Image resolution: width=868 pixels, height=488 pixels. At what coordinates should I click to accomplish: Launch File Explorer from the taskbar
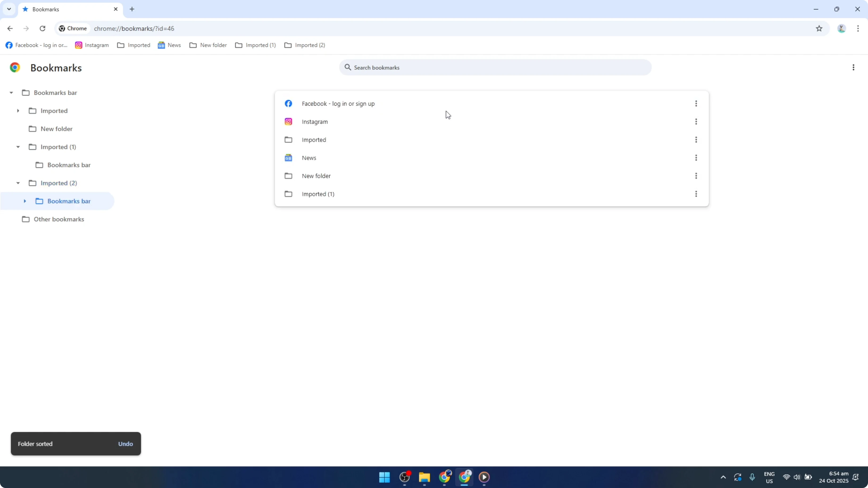pyautogui.click(x=424, y=477)
